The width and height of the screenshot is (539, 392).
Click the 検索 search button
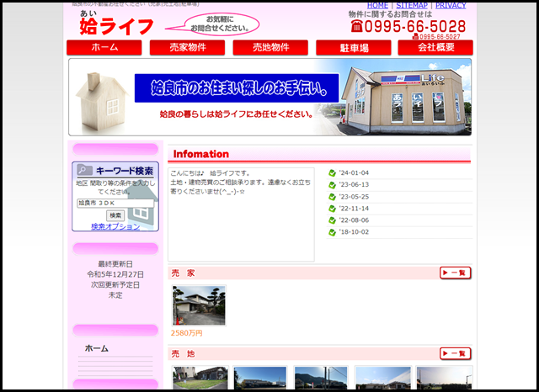tap(115, 215)
